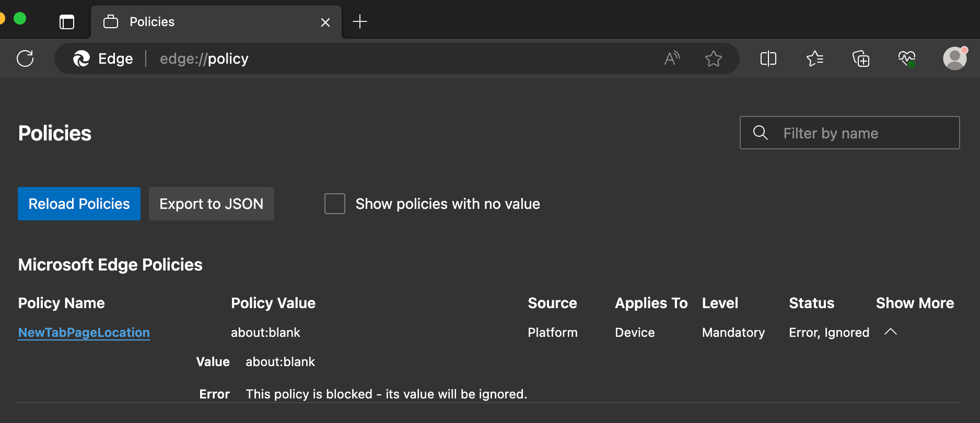Open the Split screen icon
The image size is (980, 423).
coord(768,58)
